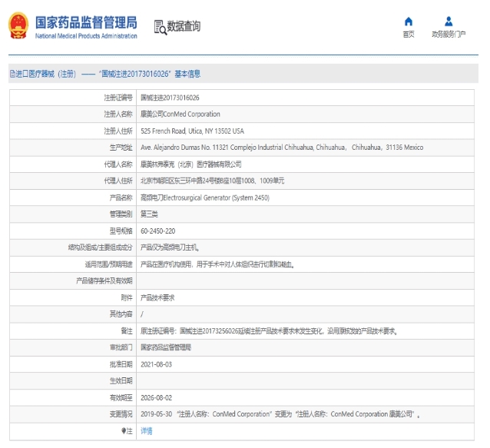The width and height of the screenshot is (490, 448).
Task: Click the national emblem logo
Action: 17,25
